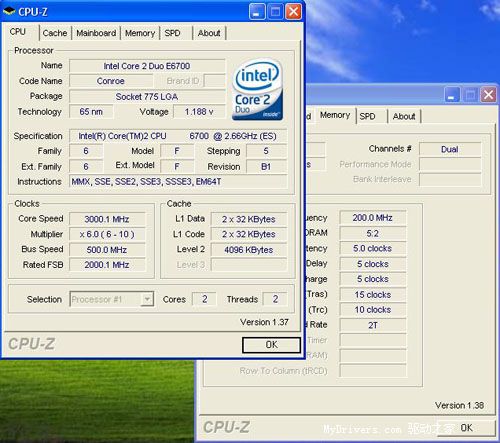Click the Rated FSB 2000.1 MHz value
This screenshot has height=443, width=500.
click(x=107, y=265)
